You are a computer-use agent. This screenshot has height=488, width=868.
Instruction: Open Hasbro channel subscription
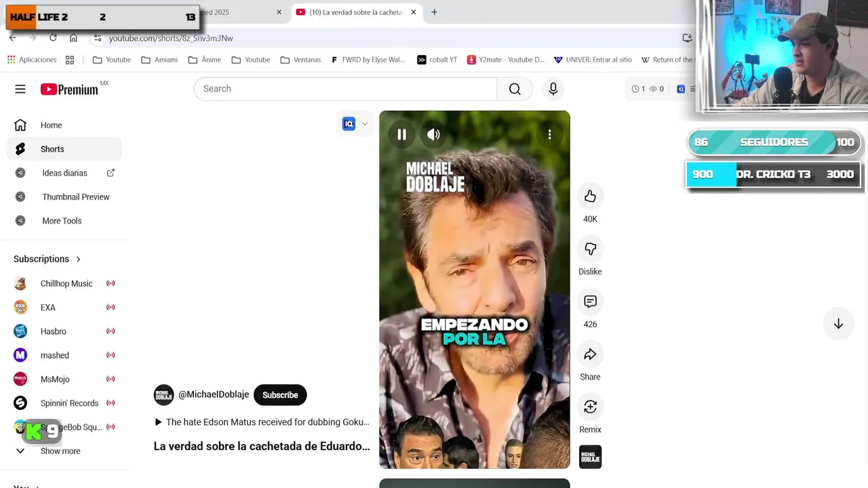click(64, 331)
